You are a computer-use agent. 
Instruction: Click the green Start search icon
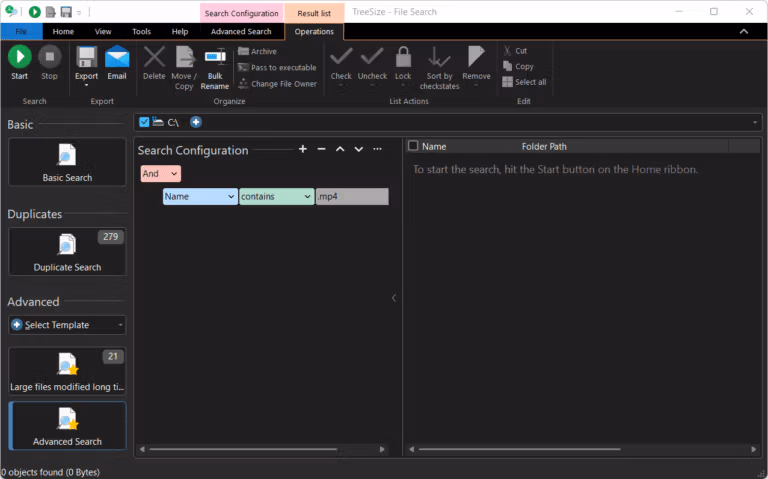click(x=20, y=57)
